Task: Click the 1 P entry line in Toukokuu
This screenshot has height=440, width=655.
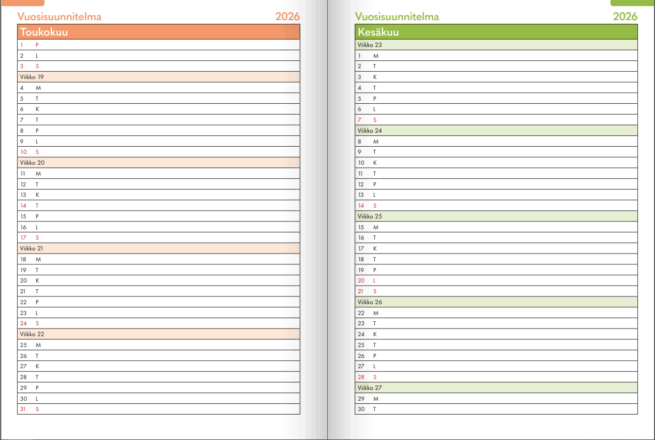Action: point(158,45)
